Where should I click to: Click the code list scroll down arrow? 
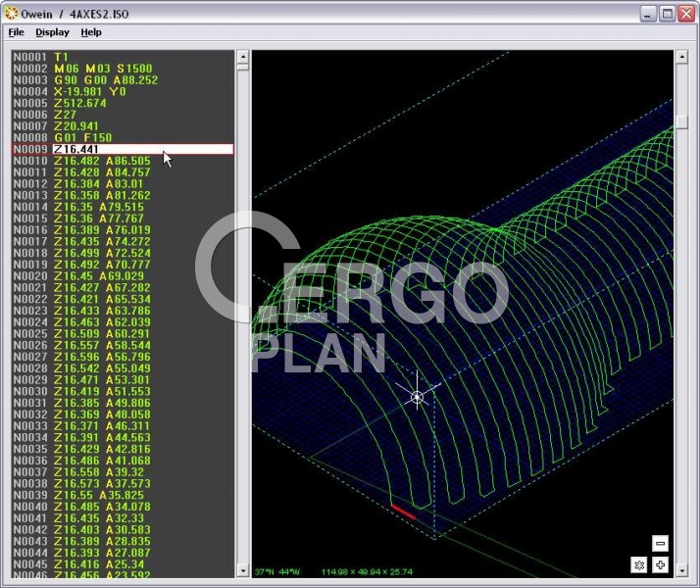[x=242, y=570]
